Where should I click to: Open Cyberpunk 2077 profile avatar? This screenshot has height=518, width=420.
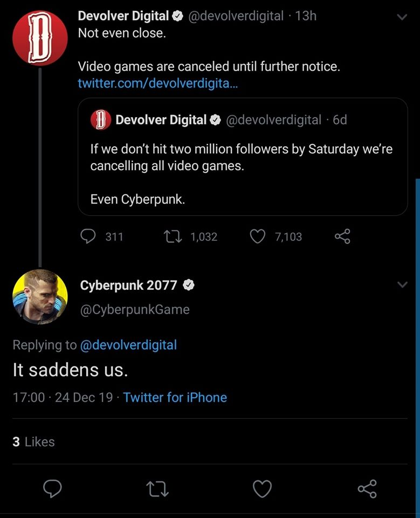pos(40,297)
